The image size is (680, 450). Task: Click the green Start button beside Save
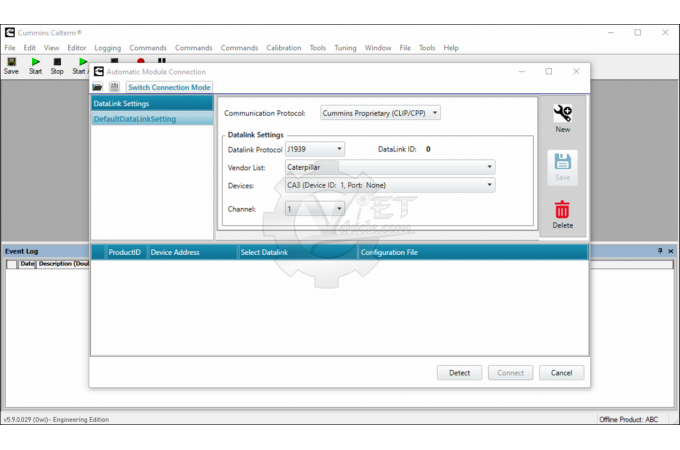click(x=36, y=65)
